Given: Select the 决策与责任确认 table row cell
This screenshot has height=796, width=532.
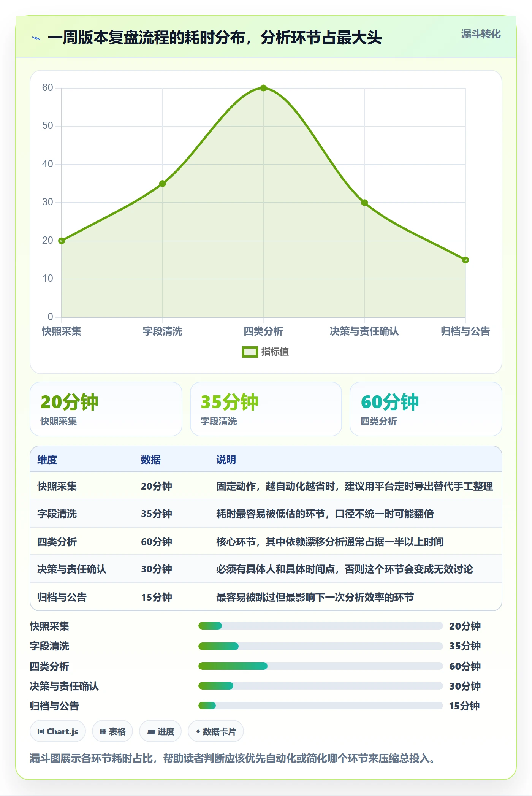Looking at the screenshot, I should [72, 569].
